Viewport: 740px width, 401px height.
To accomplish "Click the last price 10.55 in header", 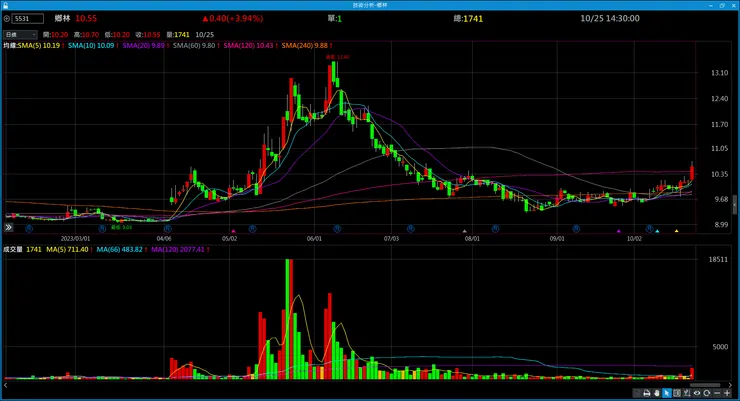I will (86, 18).
